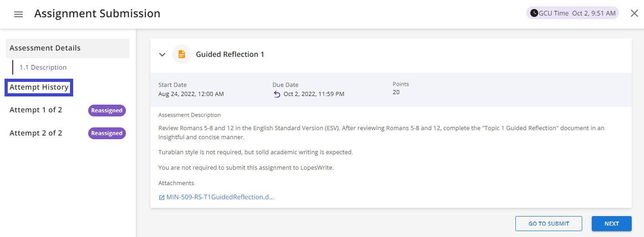Open the hamburger navigation menu
Image resolution: width=644 pixels, height=237 pixels.
coord(18,14)
